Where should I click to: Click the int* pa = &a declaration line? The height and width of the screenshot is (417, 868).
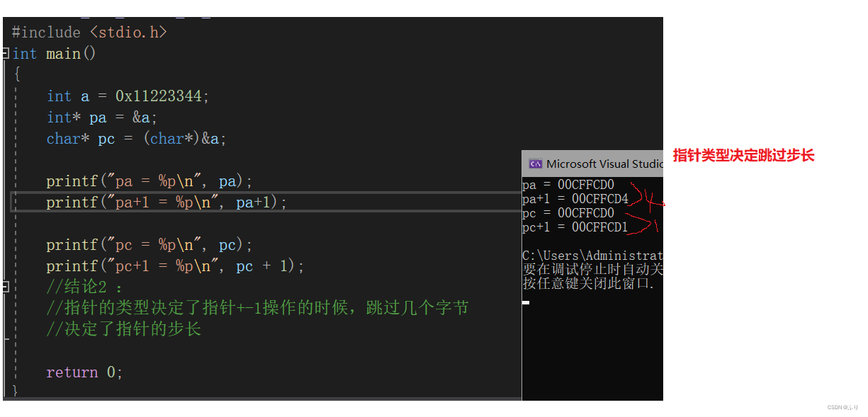click(102, 118)
